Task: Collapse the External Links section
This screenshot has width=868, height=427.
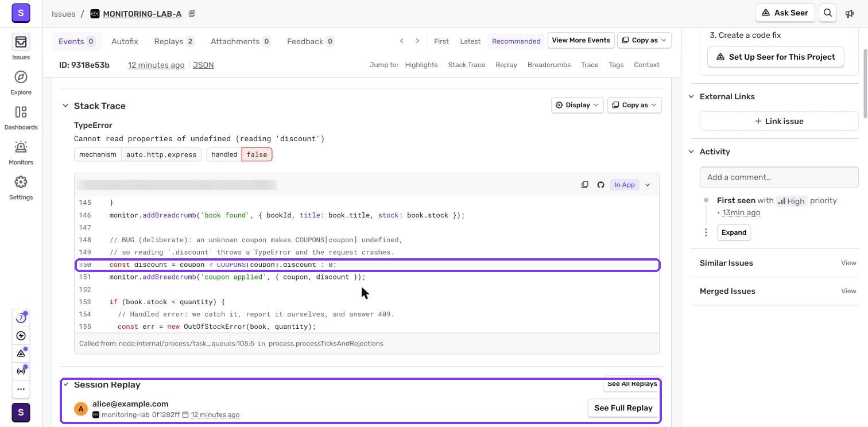Action: pyautogui.click(x=692, y=96)
